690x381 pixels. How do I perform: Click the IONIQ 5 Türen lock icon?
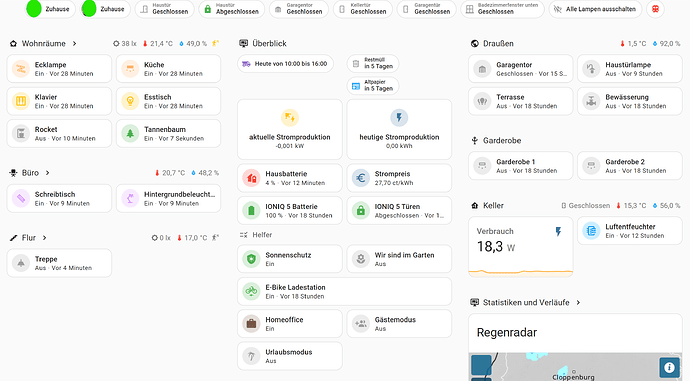click(x=360, y=211)
